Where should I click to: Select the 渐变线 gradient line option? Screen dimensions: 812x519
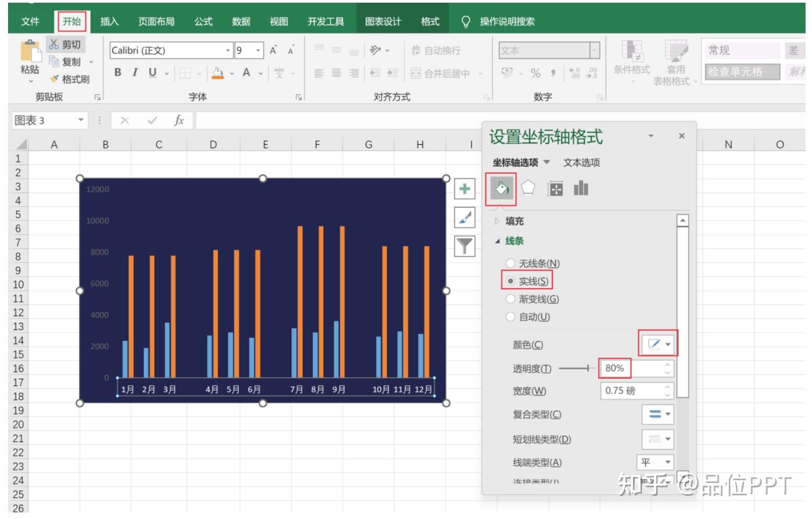(510, 299)
